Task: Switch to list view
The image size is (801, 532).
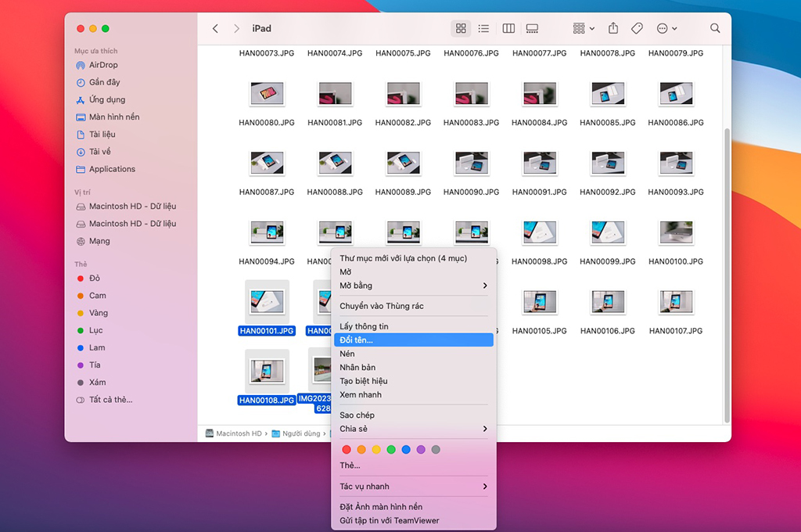Action: click(x=483, y=29)
